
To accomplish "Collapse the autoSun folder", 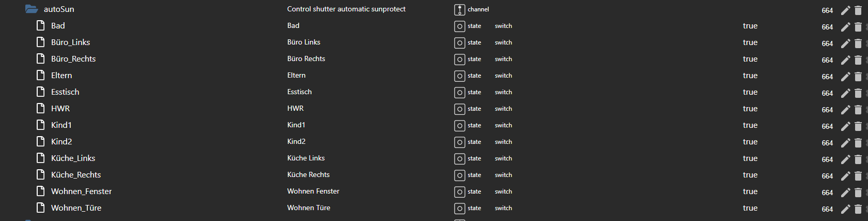I will (32, 9).
